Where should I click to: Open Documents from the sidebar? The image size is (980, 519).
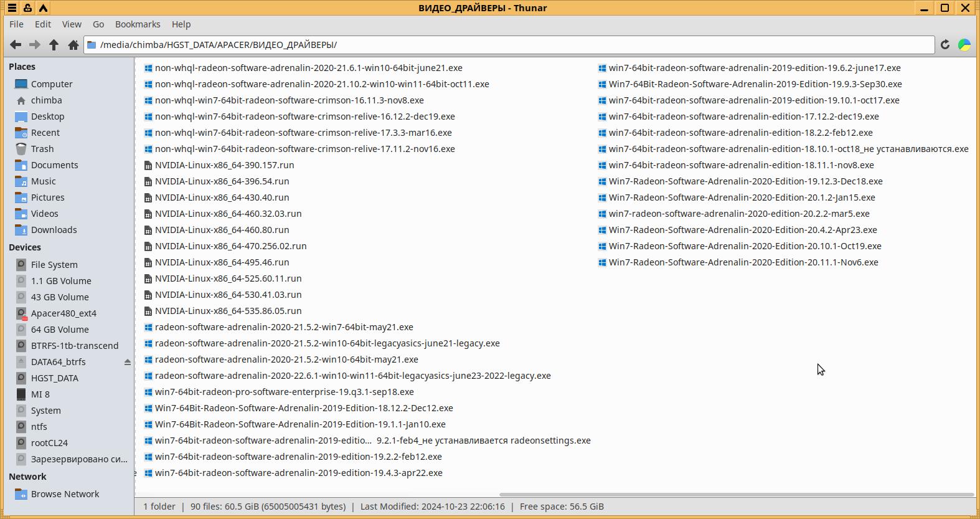point(55,165)
